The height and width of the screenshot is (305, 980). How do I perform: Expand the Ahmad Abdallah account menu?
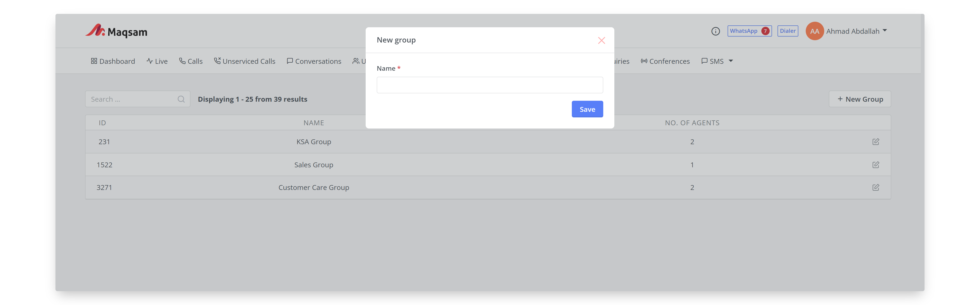click(x=884, y=30)
